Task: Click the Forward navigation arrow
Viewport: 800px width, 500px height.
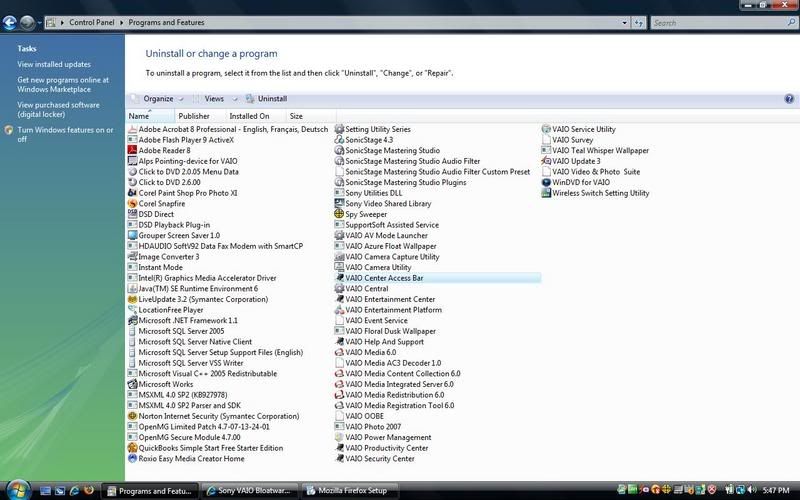Action: 27,22
